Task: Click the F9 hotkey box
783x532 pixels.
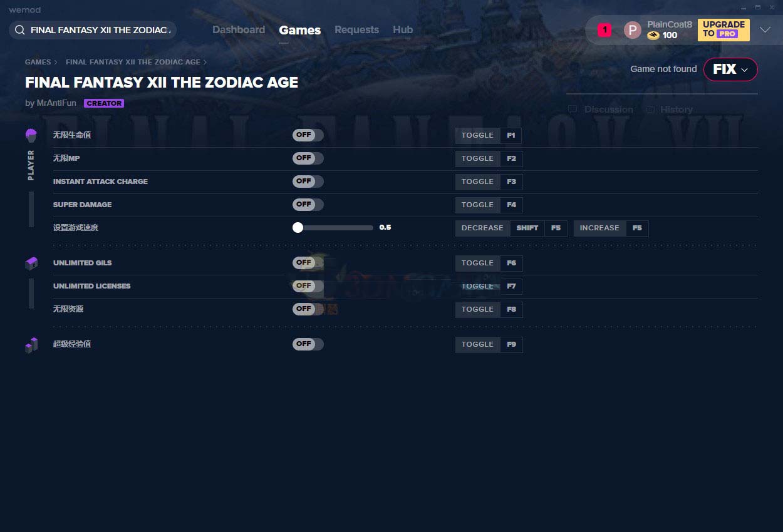Action: tap(511, 344)
